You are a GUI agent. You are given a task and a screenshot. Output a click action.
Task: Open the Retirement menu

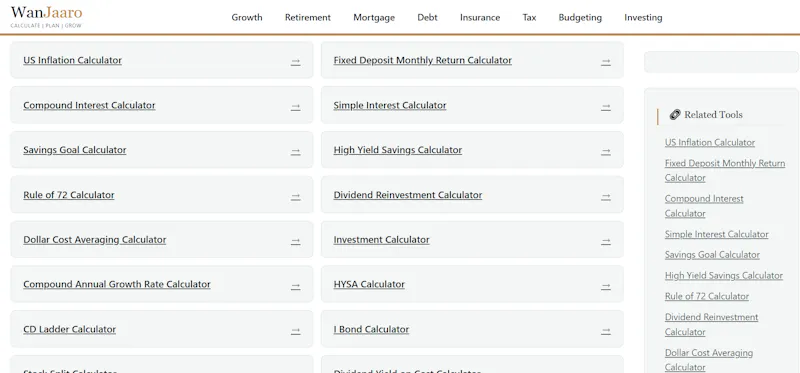(x=308, y=17)
